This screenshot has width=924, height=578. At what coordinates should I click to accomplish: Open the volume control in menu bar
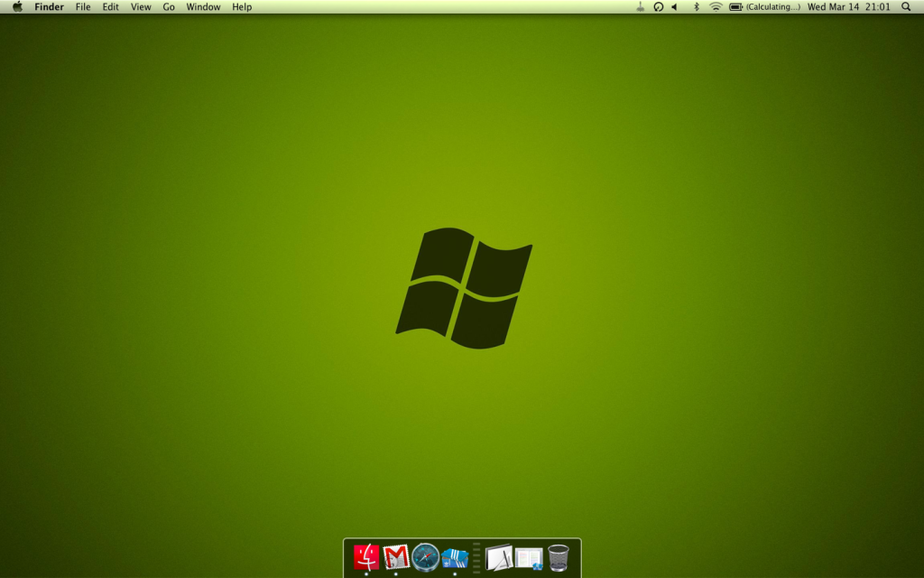tap(675, 7)
